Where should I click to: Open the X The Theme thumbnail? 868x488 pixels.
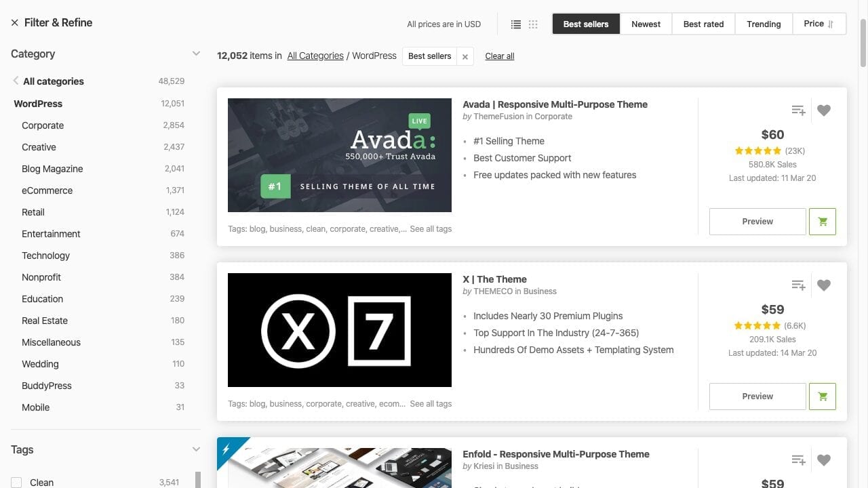pos(340,330)
